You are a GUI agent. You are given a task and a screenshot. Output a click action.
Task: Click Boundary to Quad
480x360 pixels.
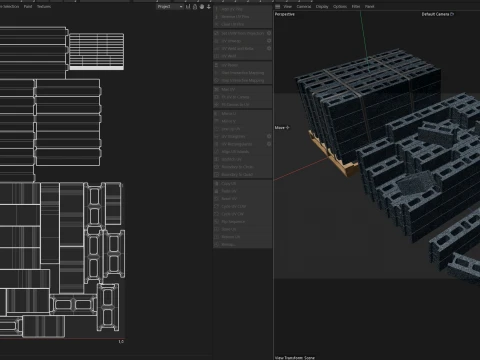[x=243, y=175]
